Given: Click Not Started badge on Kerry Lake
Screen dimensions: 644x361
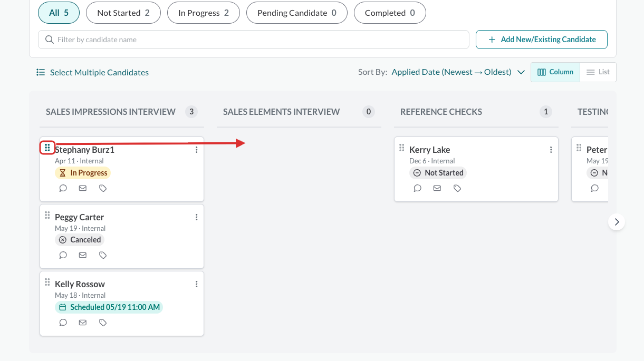Looking at the screenshot, I should click(438, 173).
